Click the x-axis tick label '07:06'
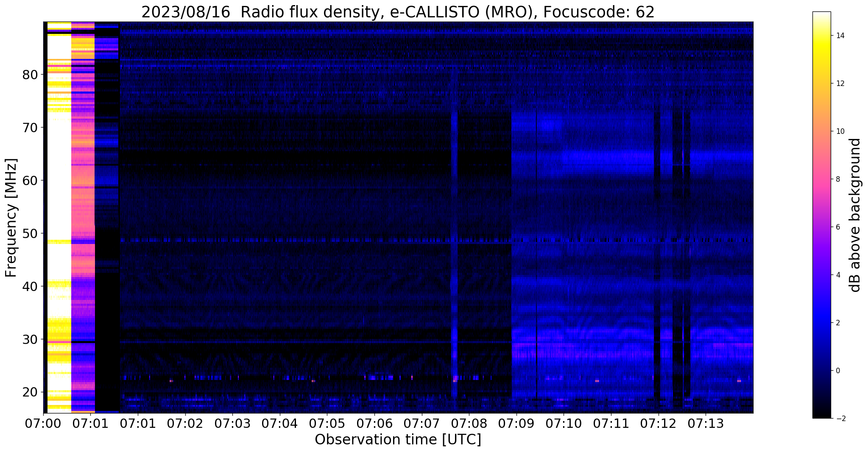 [374, 424]
